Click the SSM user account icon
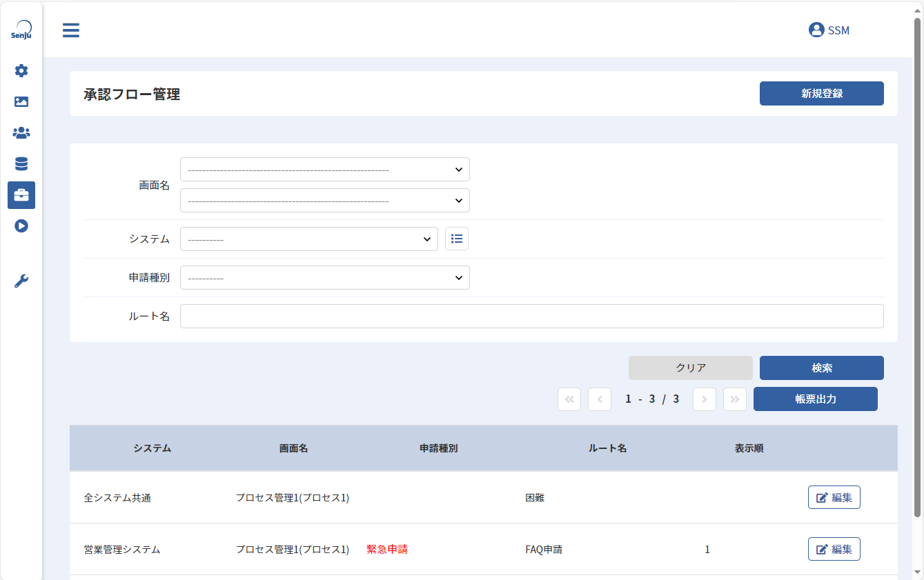The image size is (924, 580). (x=816, y=30)
